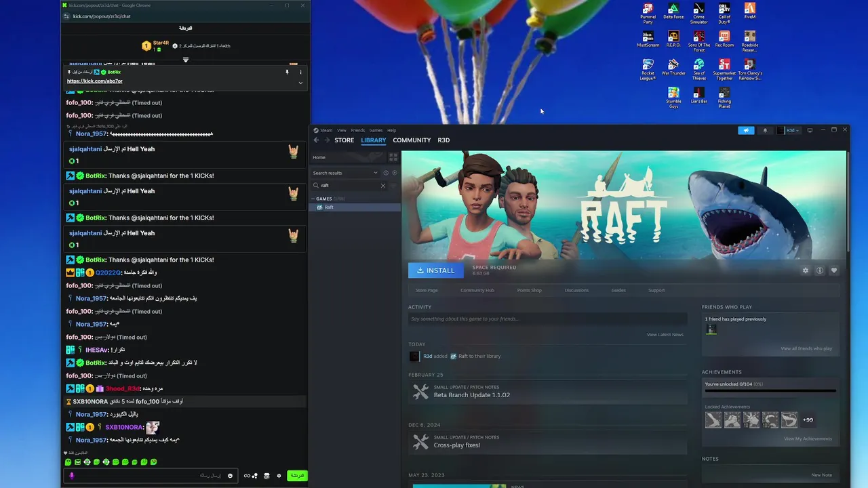Open Kick chat shop icon

point(267,476)
